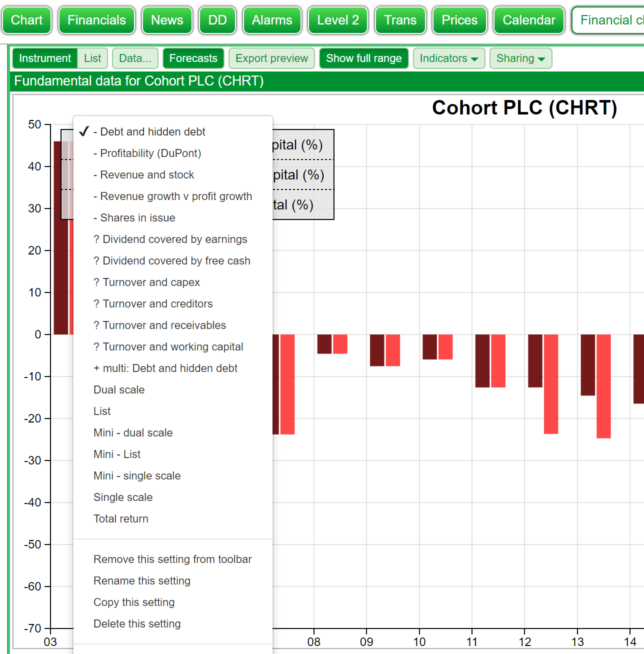Click the bright red bar at year 12
The image size is (644, 654).
(551, 384)
